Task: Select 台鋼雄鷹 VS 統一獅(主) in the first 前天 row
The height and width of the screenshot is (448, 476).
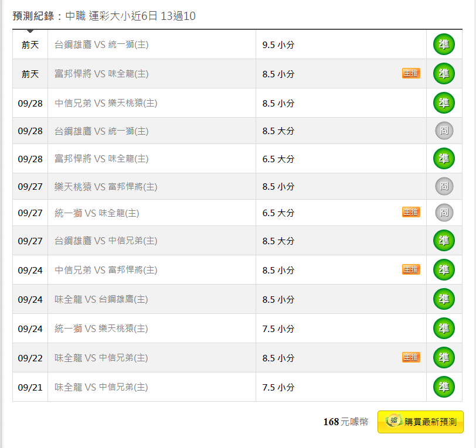Action: [x=101, y=45]
